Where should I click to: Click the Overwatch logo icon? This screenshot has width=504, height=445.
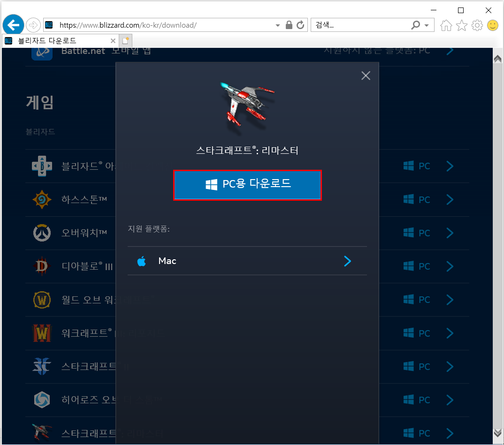[x=42, y=233]
